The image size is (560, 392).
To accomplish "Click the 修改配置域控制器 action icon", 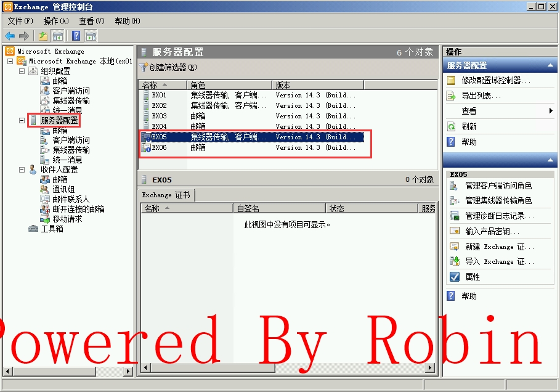I will click(451, 80).
